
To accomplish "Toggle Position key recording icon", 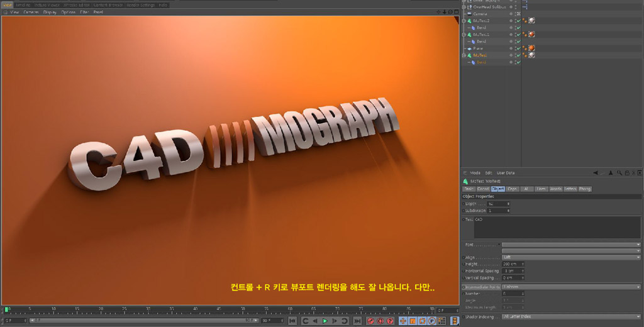I will pyautogui.click(x=403, y=321).
